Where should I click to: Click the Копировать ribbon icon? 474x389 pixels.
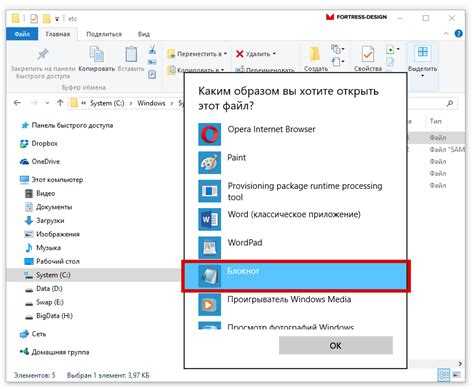pyautogui.click(x=97, y=54)
